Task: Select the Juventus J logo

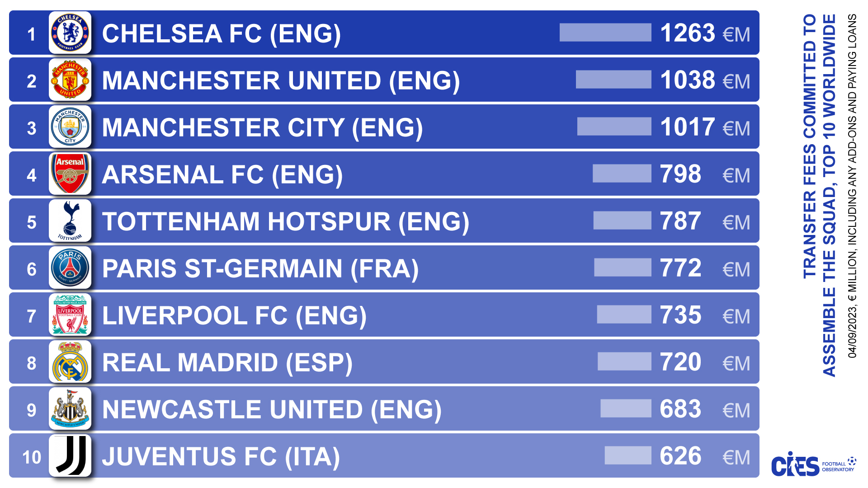Action: (x=70, y=456)
